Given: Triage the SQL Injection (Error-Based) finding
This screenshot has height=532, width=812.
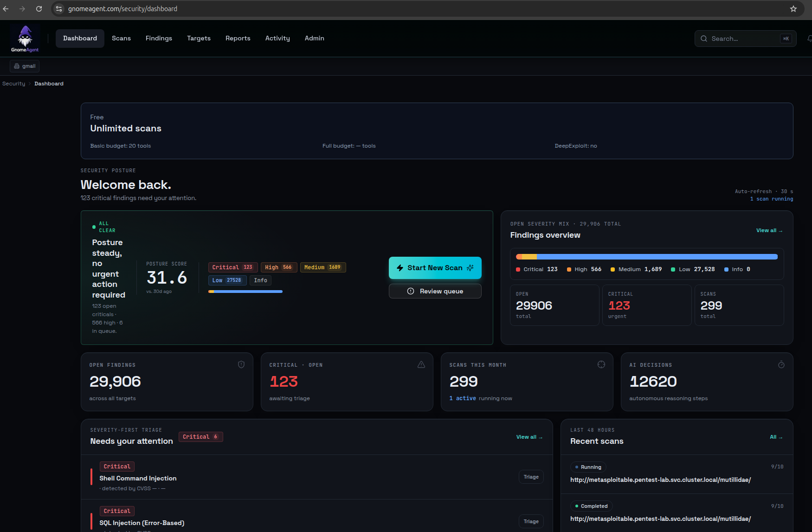Looking at the screenshot, I should coord(531,521).
